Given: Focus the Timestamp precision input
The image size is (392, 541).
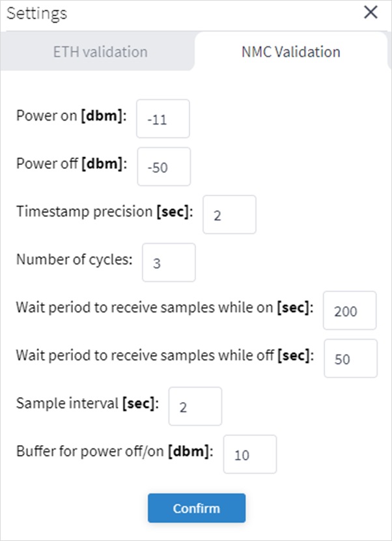Looking at the screenshot, I should click(229, 214).
